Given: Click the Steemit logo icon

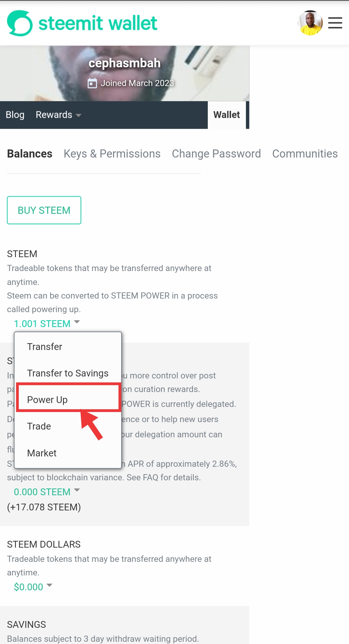Looking at the screenshot, I should [20, 23].
